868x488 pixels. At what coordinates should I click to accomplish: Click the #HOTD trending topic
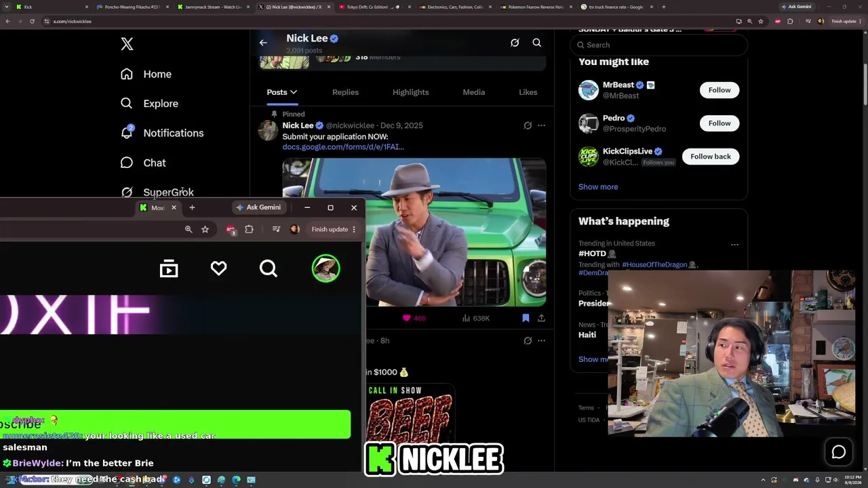(592, 253)
